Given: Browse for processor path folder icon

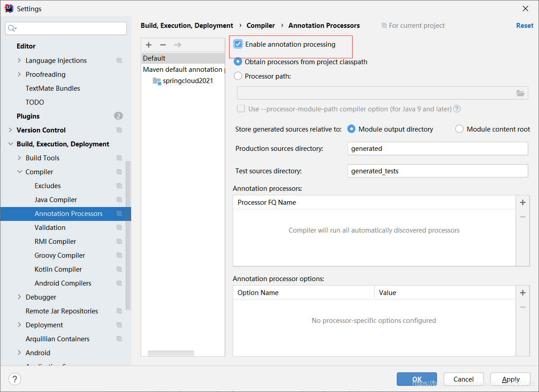Looking at the screenshot, I should 521,93.
